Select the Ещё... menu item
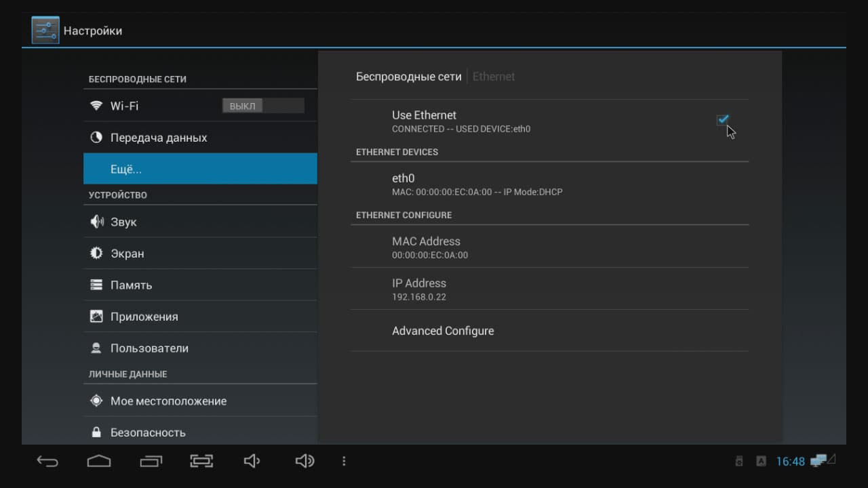This screenshot has width=868, height=488. (200, 169)
